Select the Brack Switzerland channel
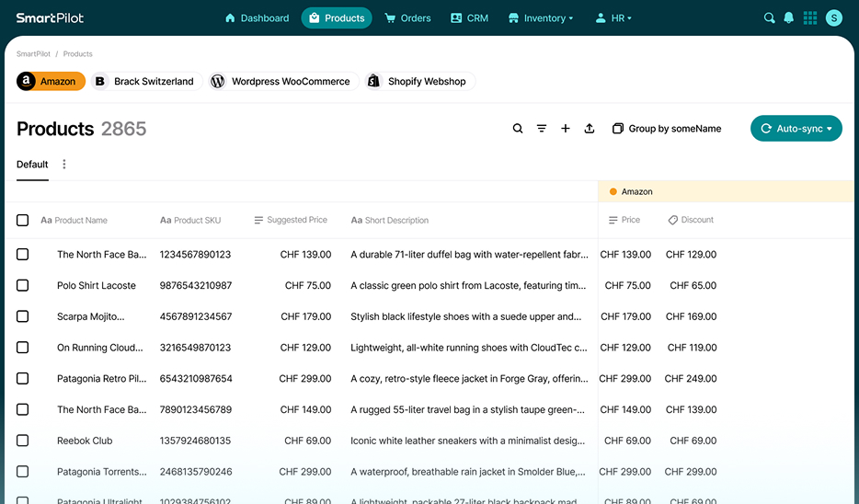 (147, 81)
